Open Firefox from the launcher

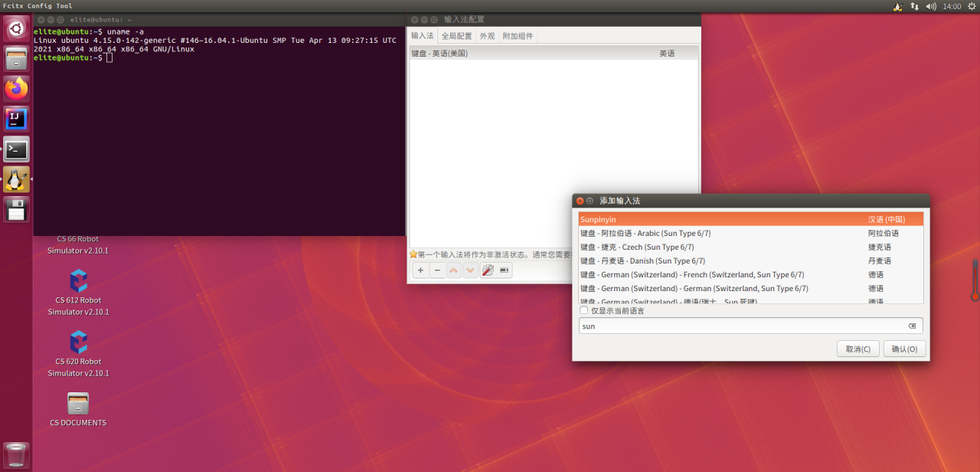(x=16, y=88)
